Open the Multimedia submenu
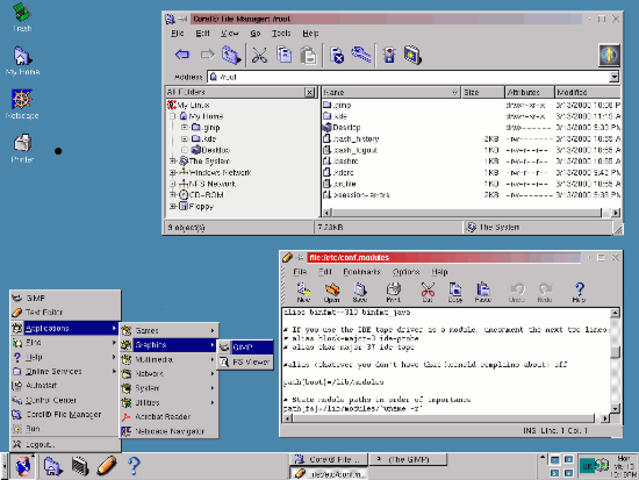Viewport: 639px width, 480px height. tap(169, 359)
